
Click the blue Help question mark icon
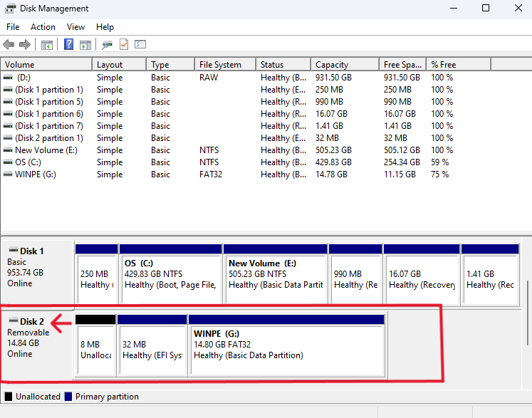point(69,44)
